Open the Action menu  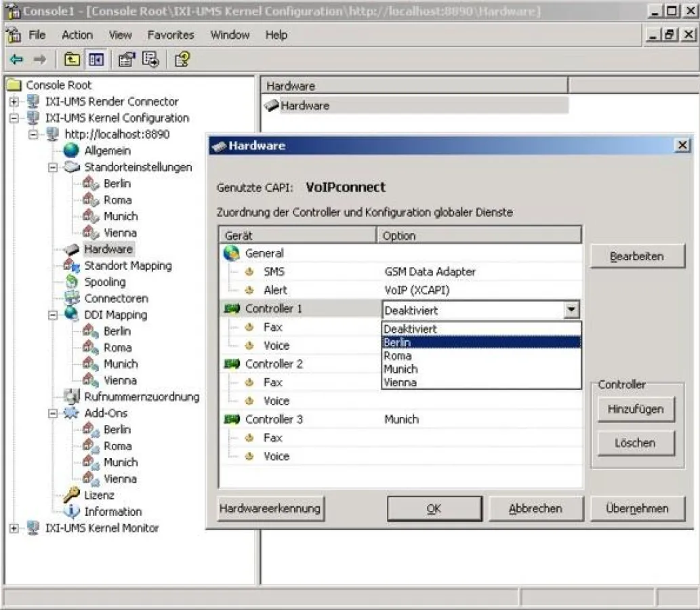77,35
